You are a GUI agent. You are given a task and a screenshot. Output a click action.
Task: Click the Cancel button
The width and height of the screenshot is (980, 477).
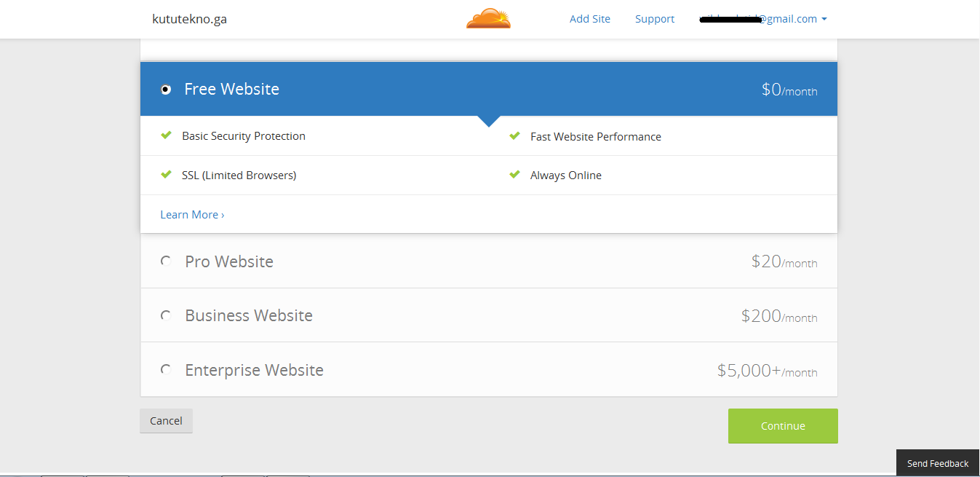tap(166, 420)
